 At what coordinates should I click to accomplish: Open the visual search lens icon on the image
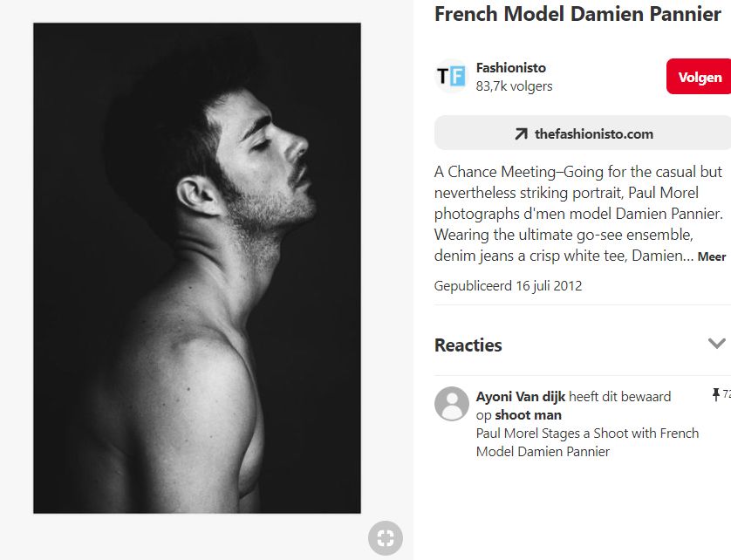[x=386, y=537]
